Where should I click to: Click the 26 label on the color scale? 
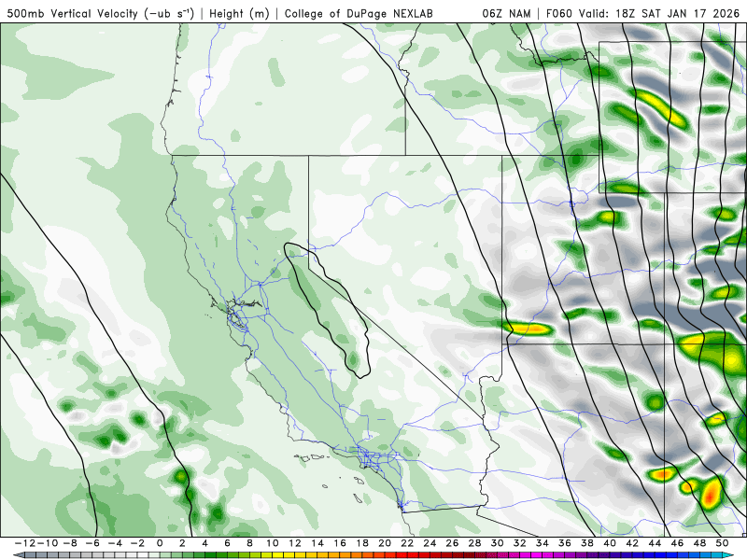(x=452, y=543)
